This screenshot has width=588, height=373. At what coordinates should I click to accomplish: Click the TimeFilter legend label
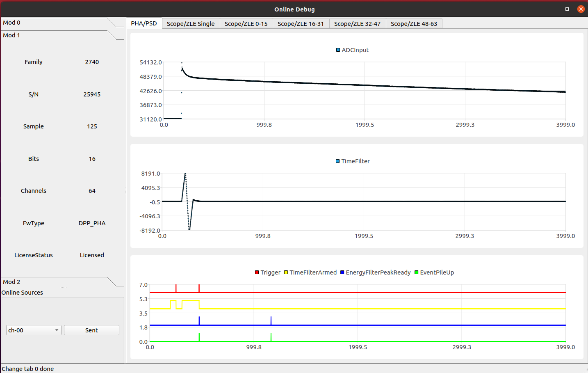[x=356, y=161]
